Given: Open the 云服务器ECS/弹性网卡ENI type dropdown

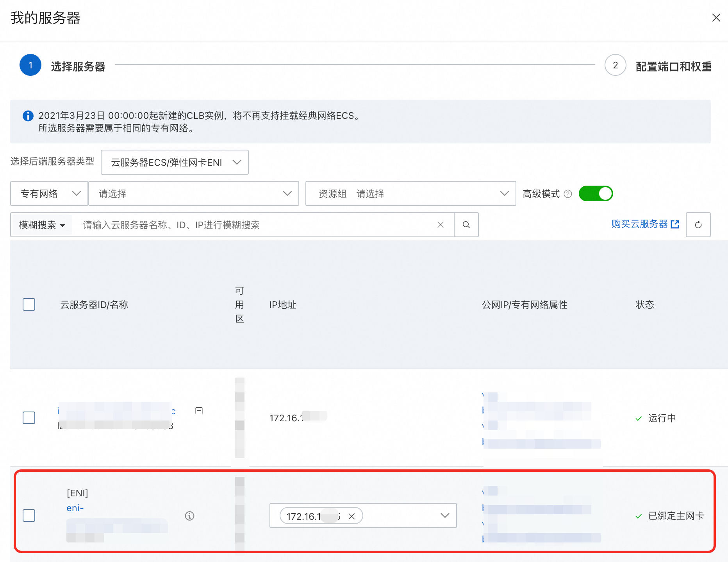Looking at the screenshot, I should coord(175,162).
